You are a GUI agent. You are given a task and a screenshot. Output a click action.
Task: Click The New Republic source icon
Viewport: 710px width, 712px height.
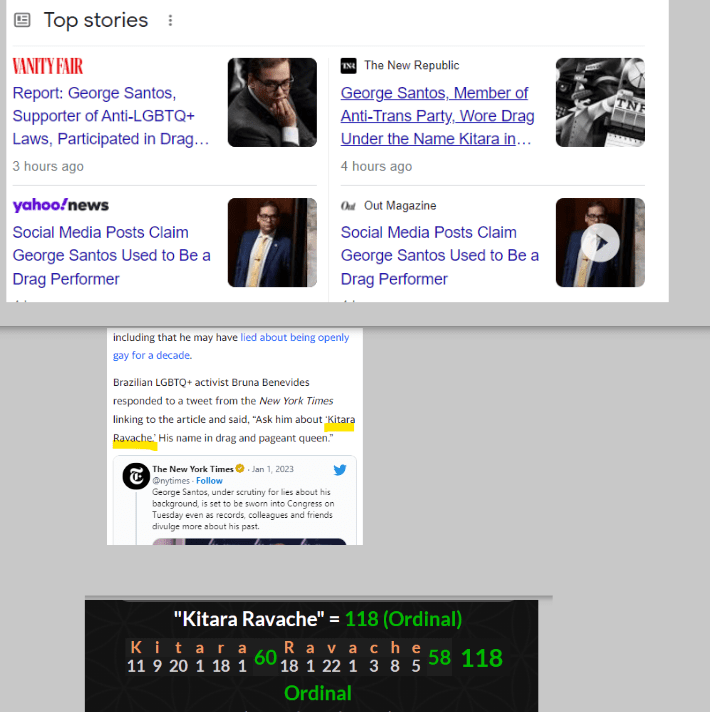point(349,66)
